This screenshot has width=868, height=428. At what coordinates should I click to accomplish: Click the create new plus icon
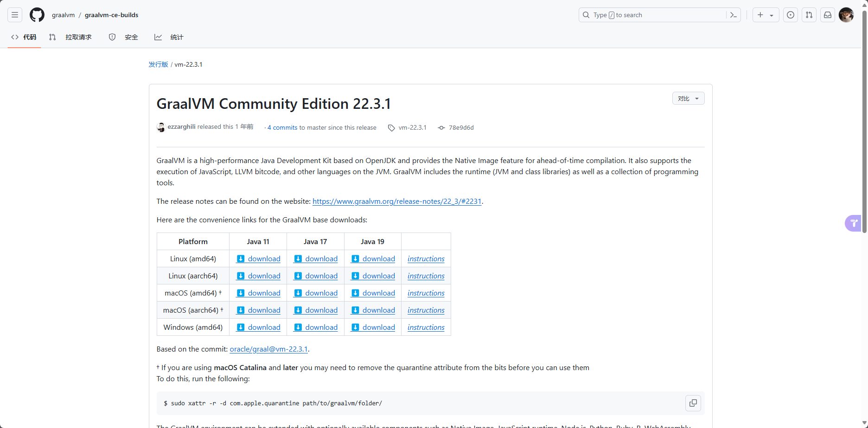coord(760,15)
